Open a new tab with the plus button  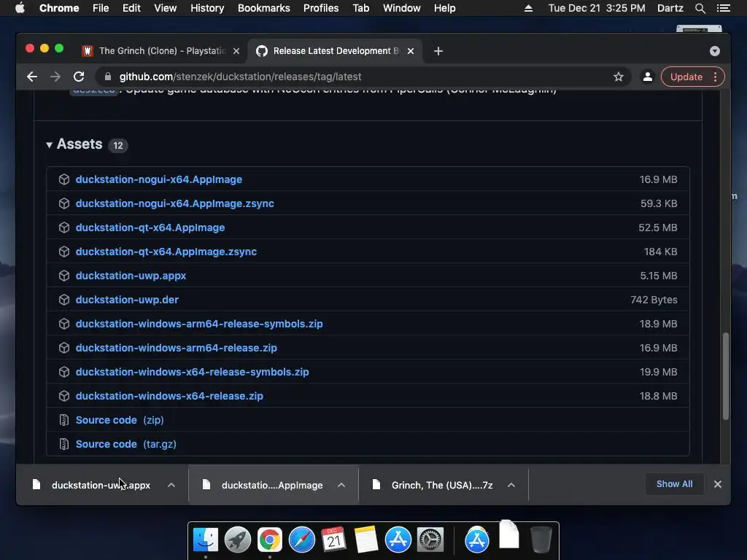438,51
